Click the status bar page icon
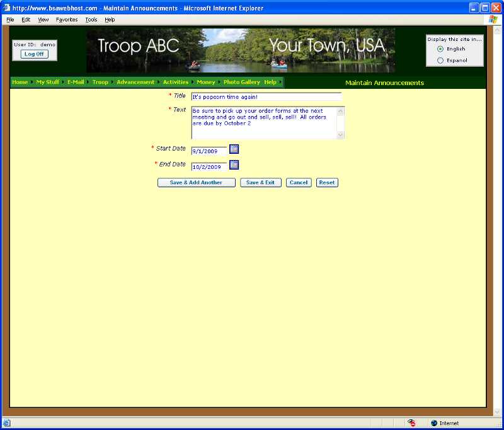Screen dimensions: 504x430 6,423
